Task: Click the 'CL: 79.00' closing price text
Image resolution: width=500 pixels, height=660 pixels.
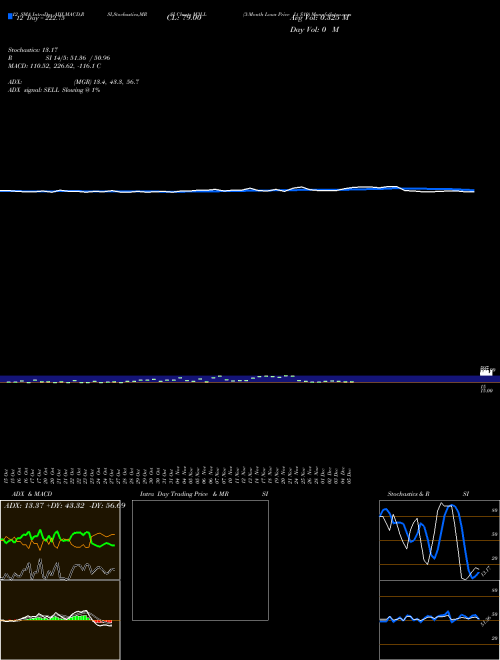Action: (184, 18)
